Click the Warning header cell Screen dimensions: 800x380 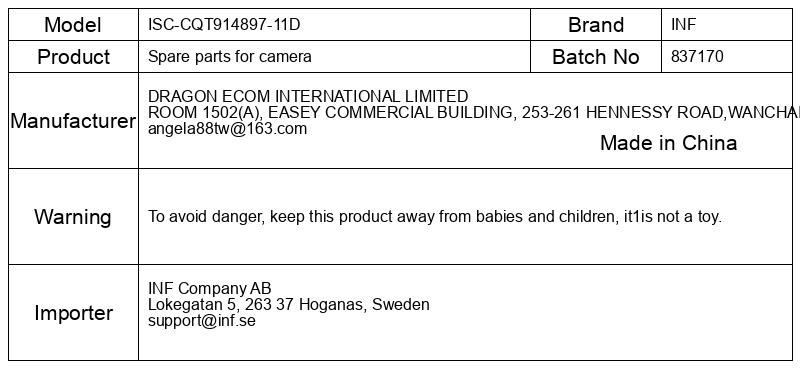coord(73,217)
